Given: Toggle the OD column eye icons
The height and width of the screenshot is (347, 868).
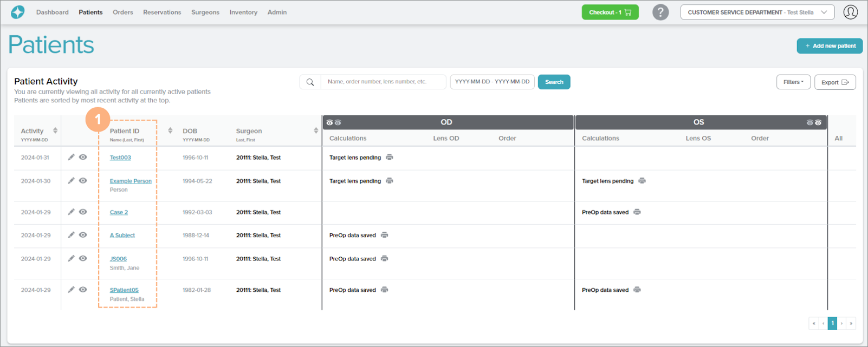Looking at the screenshot, I should click(x=334, y=123).
